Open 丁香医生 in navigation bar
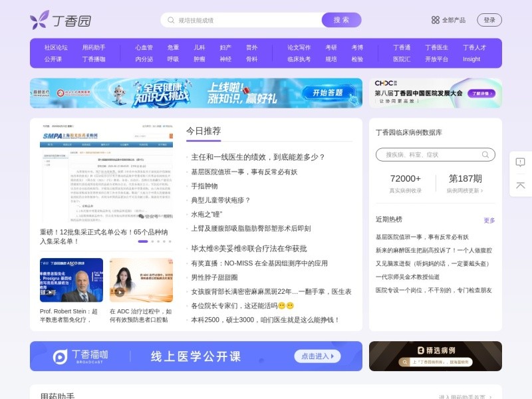Screen dimensions: 532x399 [437, 47]
